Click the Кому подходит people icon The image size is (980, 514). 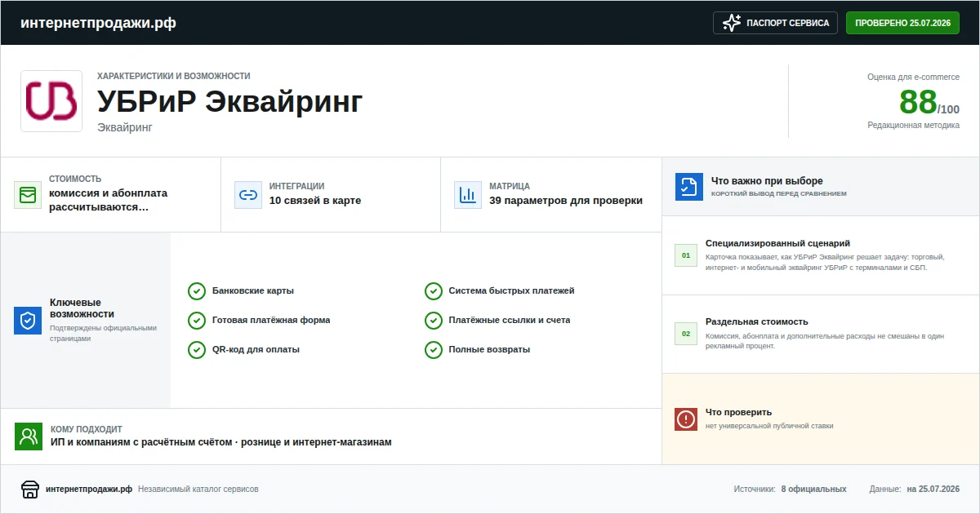click(29, 436)
